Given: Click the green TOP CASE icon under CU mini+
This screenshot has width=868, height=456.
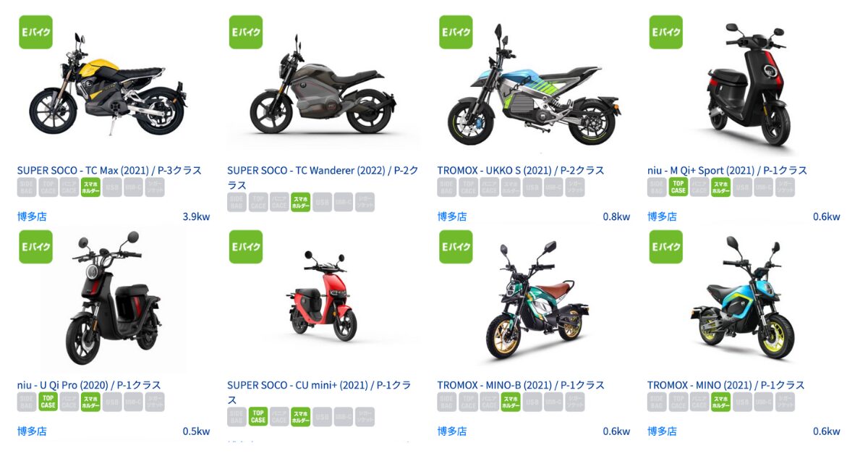Looking at the screenshot, I should 258,416.
